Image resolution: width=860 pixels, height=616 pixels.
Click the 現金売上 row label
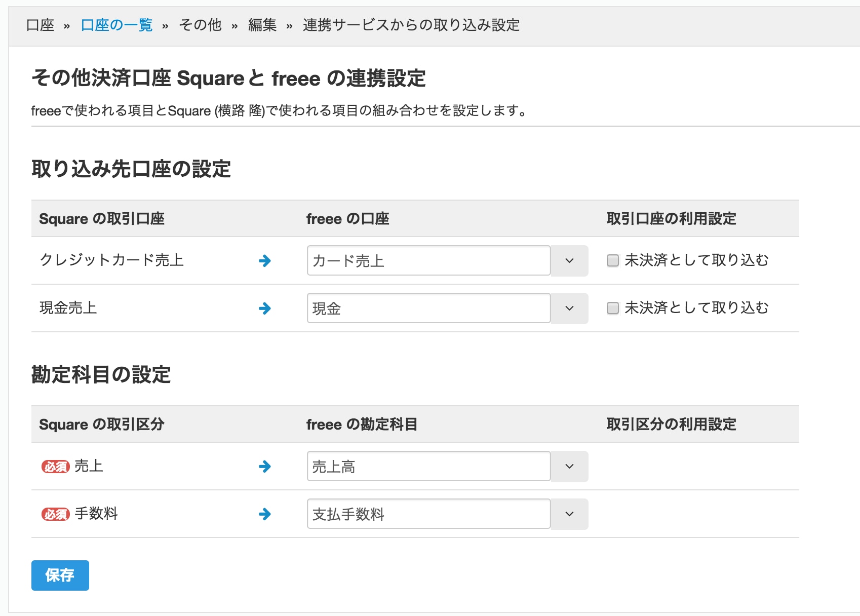tap(68, 307)
